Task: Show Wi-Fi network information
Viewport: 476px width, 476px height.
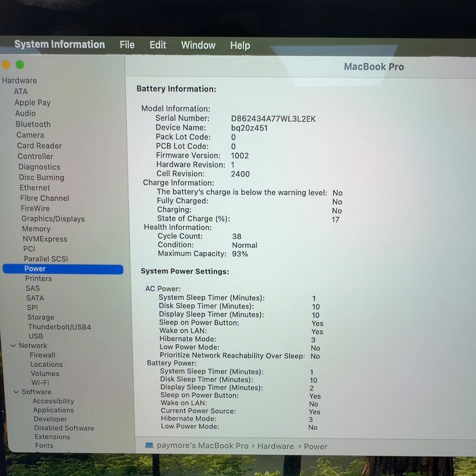Action: tap(40, 382)
